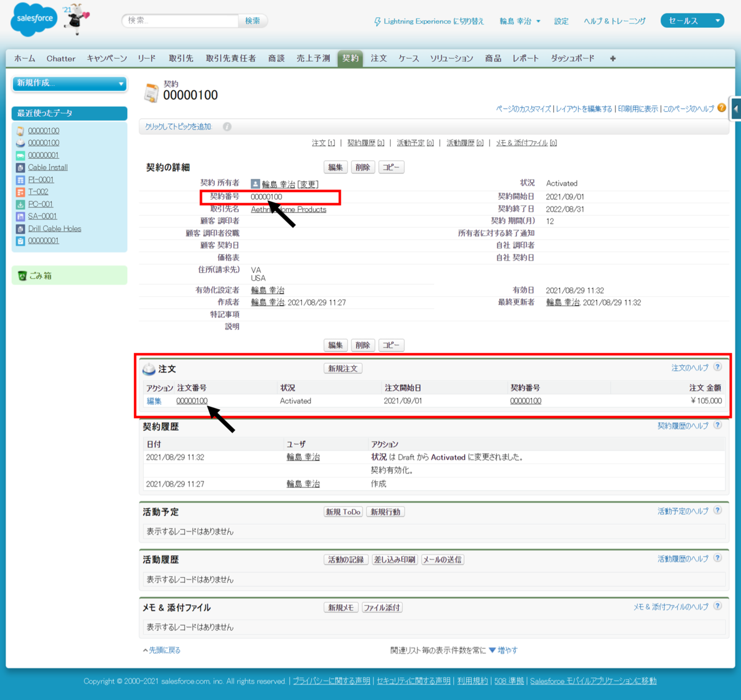The image size is (741, 700).
Task: Click the owner user avatar icon
Action: [x=255, y=184]
